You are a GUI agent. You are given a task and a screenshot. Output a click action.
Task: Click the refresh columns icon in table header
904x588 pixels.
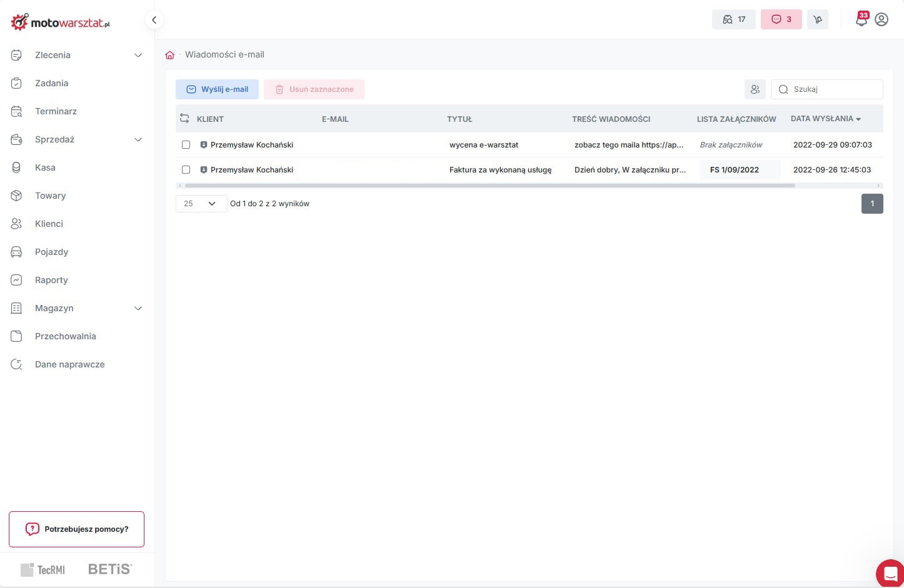click(184, 119)
